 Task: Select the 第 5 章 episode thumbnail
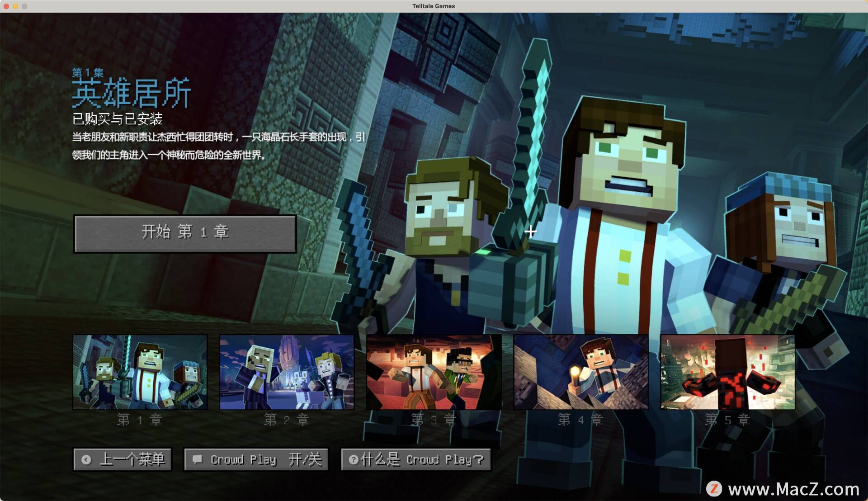[728, 372]
